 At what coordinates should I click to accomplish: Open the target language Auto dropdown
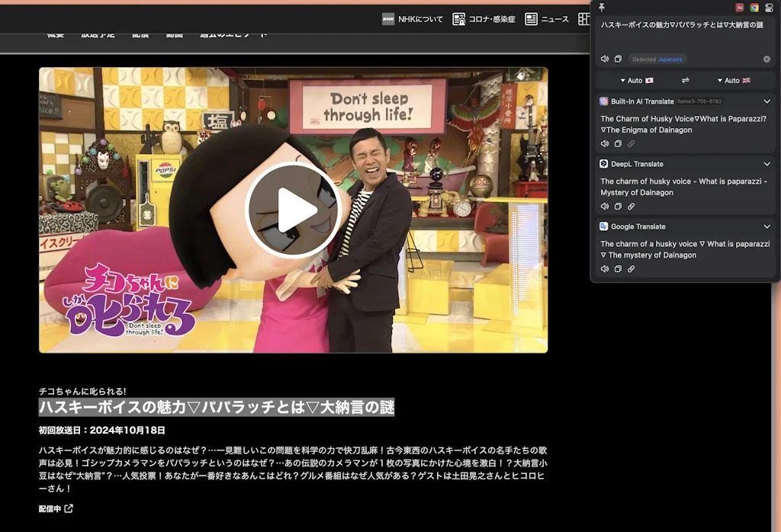733,81
